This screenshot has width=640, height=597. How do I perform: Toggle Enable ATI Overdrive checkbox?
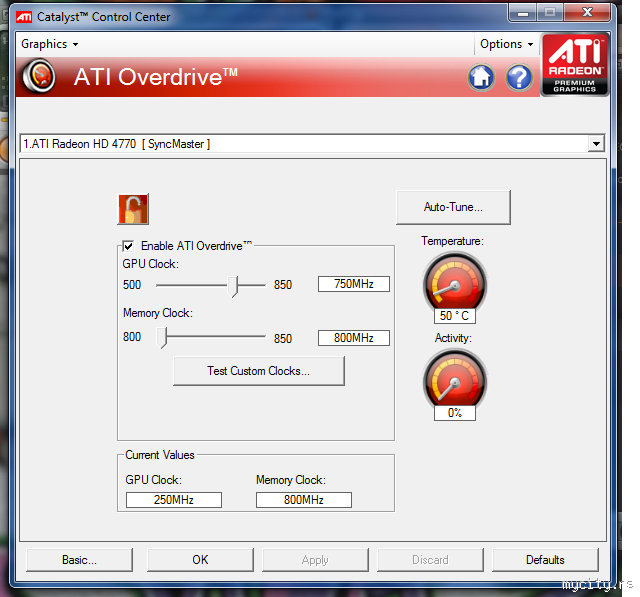point(128,246)
